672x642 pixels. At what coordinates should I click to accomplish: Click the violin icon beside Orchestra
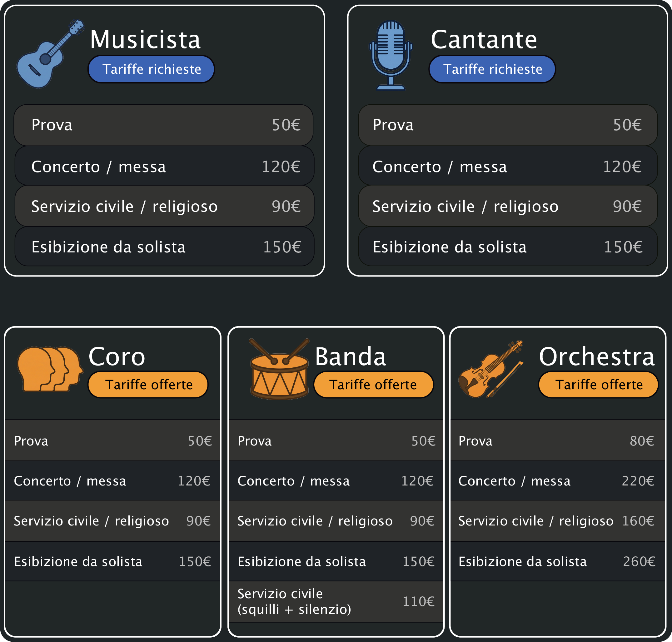tap(490, 370)
